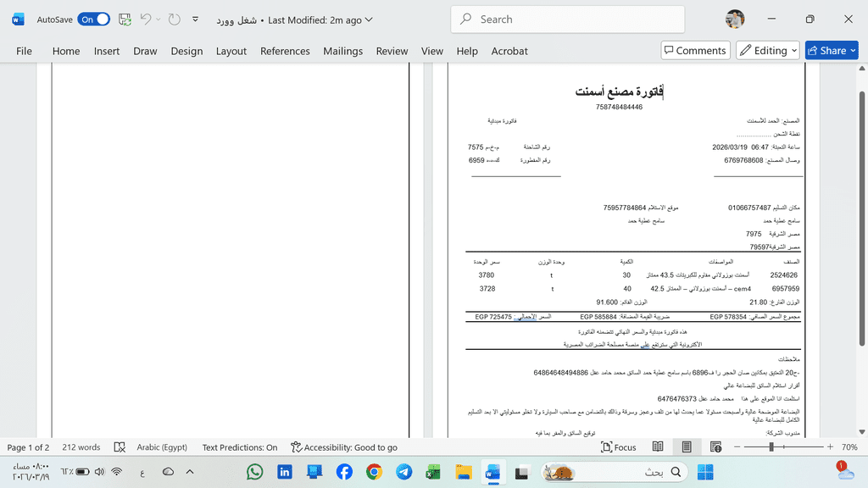Click the 212 words count
Viewport: 868px width, 488px height.
coord(81,447)
